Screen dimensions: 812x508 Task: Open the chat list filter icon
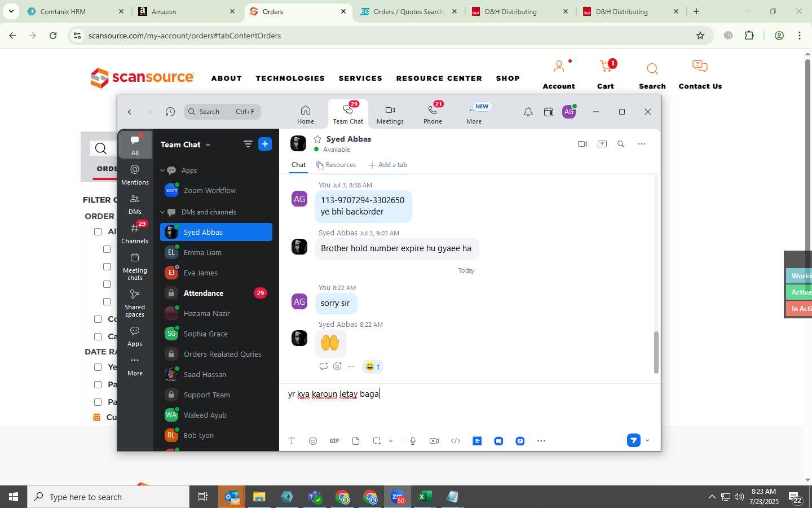point(248,144)
